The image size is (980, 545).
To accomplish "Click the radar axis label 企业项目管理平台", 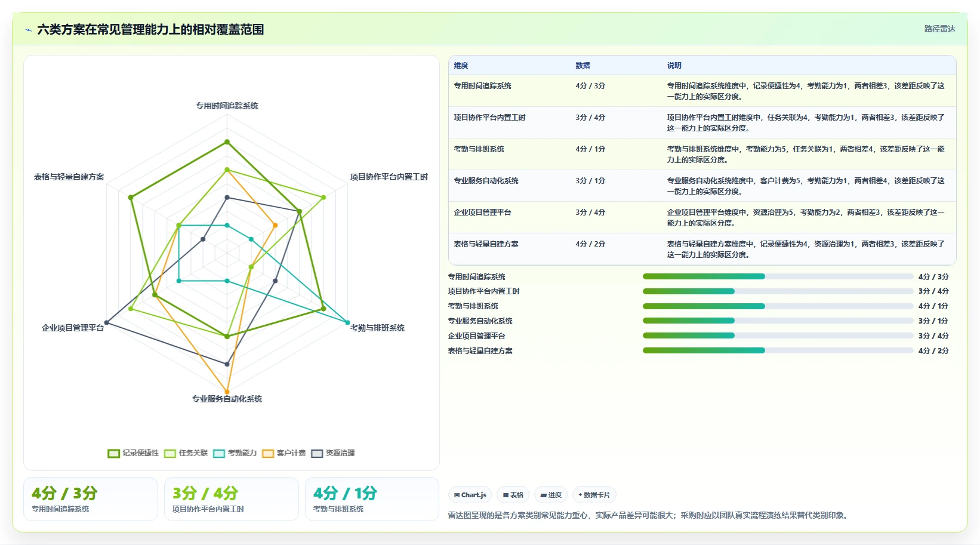I will tap(73, 328).
